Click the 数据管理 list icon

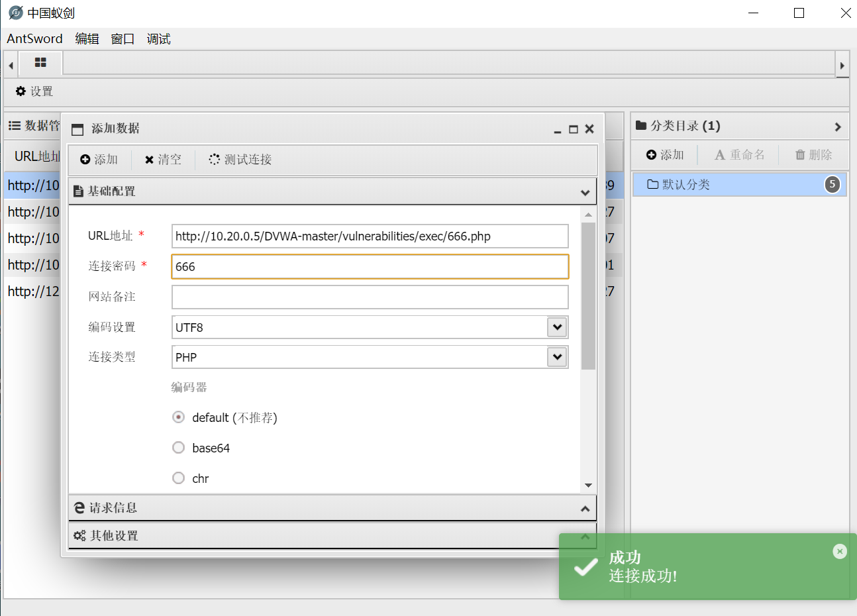click(x=15, y=125)
